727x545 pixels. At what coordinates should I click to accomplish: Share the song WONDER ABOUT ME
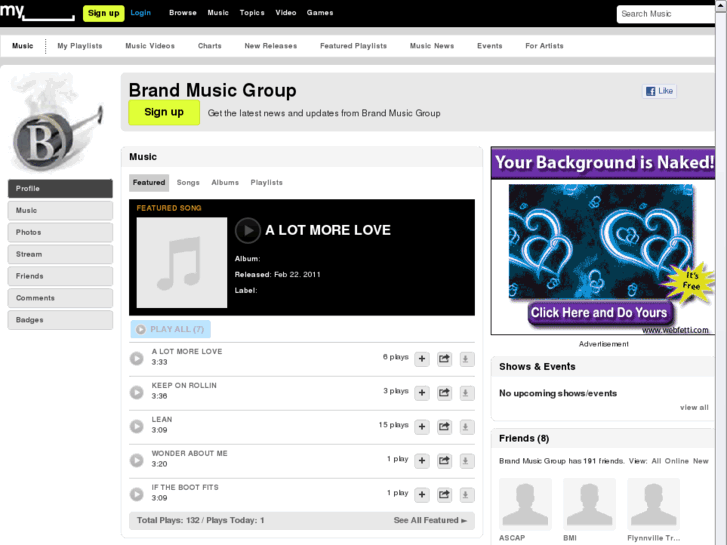tap(444, 461)
